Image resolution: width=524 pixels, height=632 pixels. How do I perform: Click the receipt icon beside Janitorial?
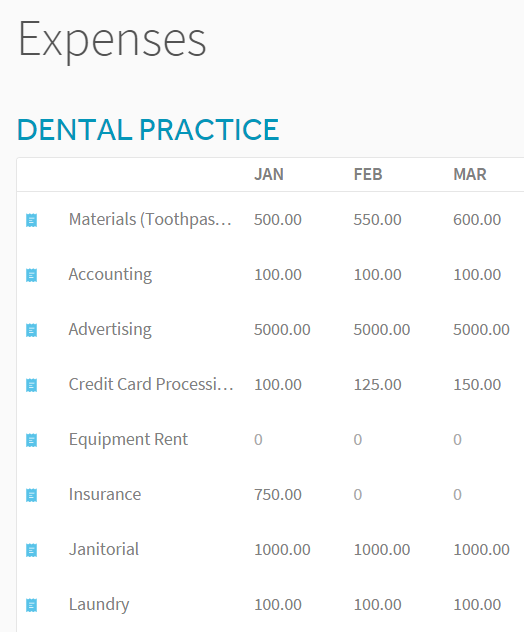point(31,550)
